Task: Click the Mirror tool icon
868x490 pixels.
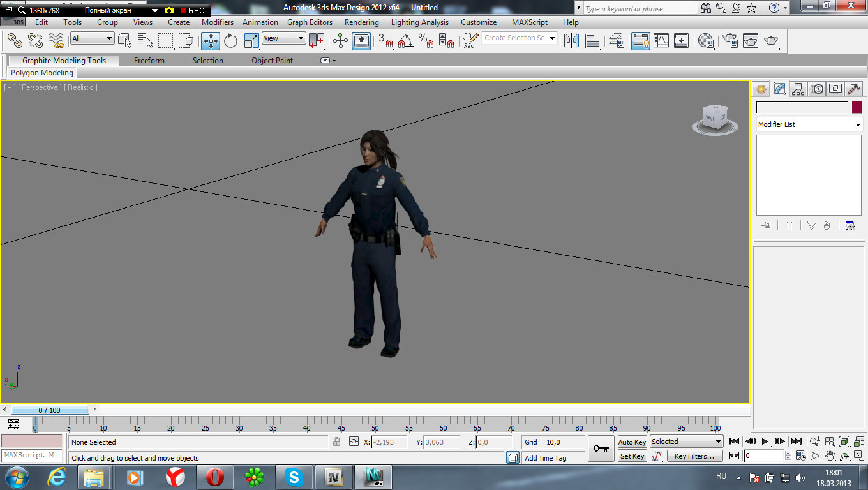Action: [x=571, y=41]
